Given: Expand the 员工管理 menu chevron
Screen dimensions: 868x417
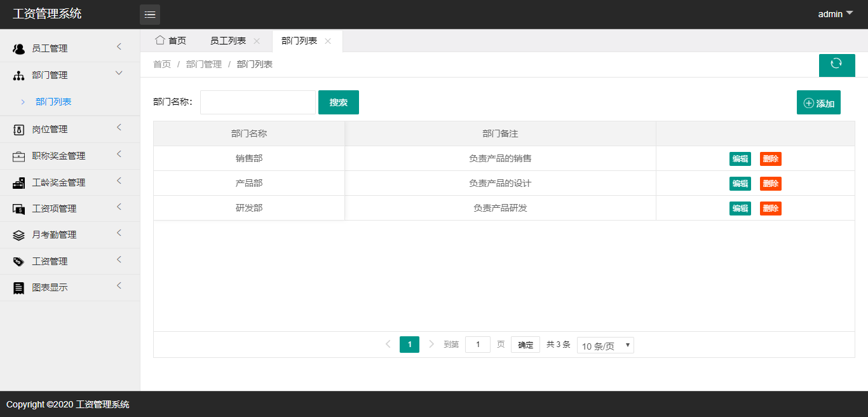Looking at the screenshot, I should click(x=119, y=47).
